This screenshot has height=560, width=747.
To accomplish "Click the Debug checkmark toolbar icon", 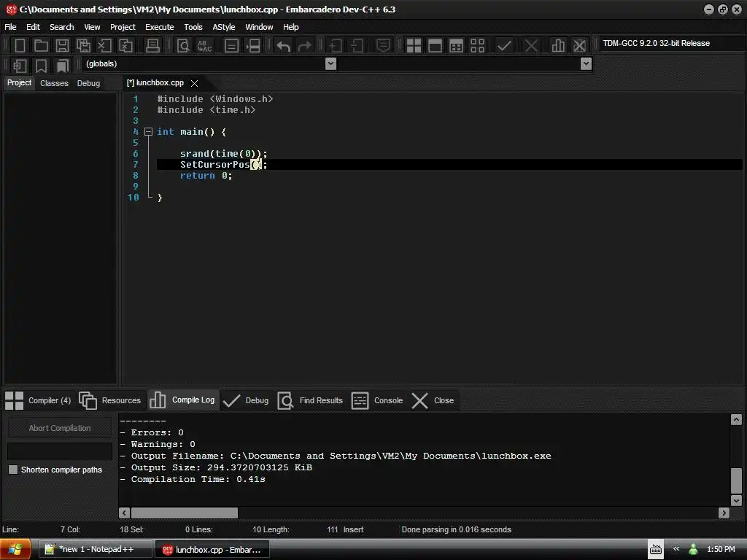I will click(x=504, y=46).
